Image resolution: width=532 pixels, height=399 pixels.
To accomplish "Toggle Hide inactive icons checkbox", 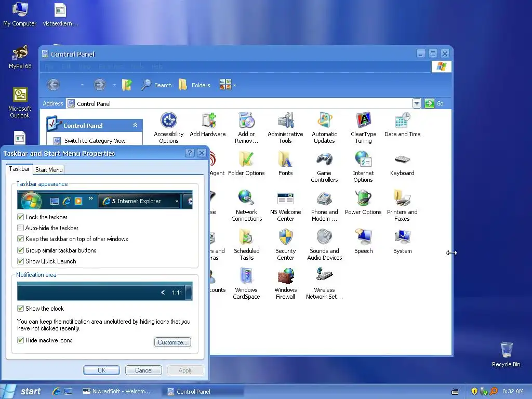I will [x=20, y=340].
